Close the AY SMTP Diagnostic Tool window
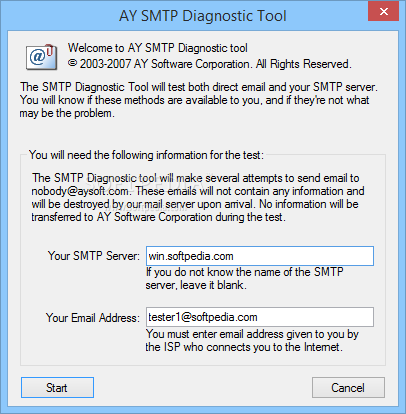 click(383, 12)
